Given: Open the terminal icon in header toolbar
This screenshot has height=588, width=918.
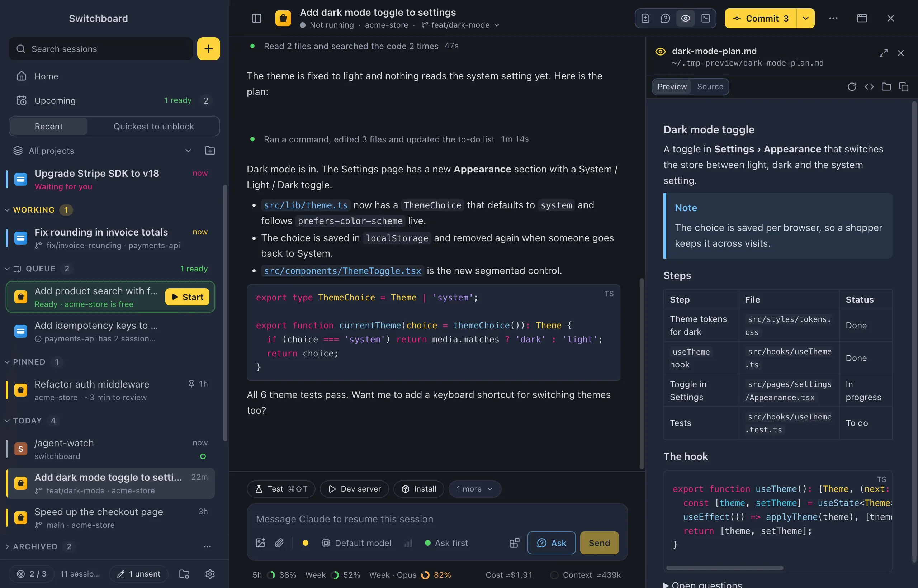Looking at the screenshot, I should coord(706,18).
